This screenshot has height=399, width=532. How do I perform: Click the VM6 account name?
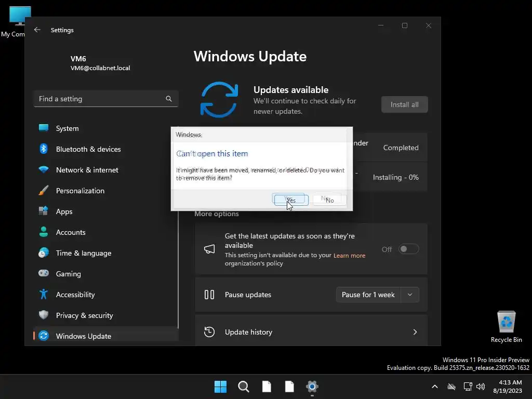pyautogui.click(x=78, y=59)
